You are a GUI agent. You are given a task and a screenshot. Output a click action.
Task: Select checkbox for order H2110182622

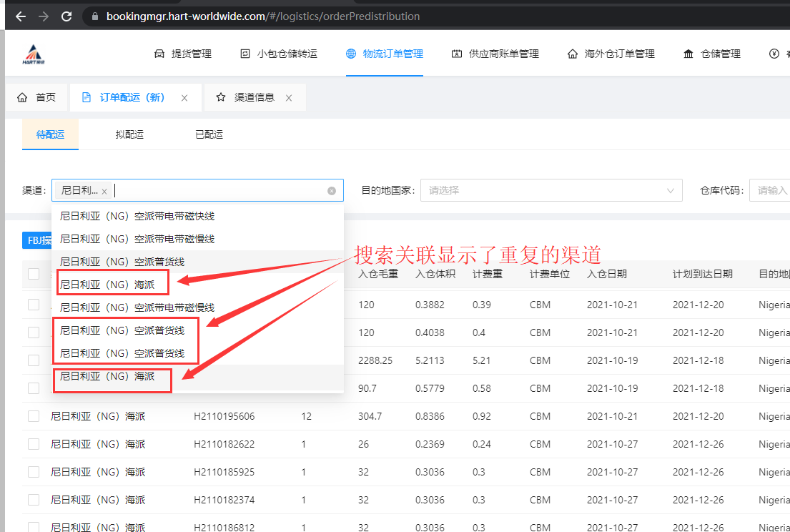[x=34, y=444]
